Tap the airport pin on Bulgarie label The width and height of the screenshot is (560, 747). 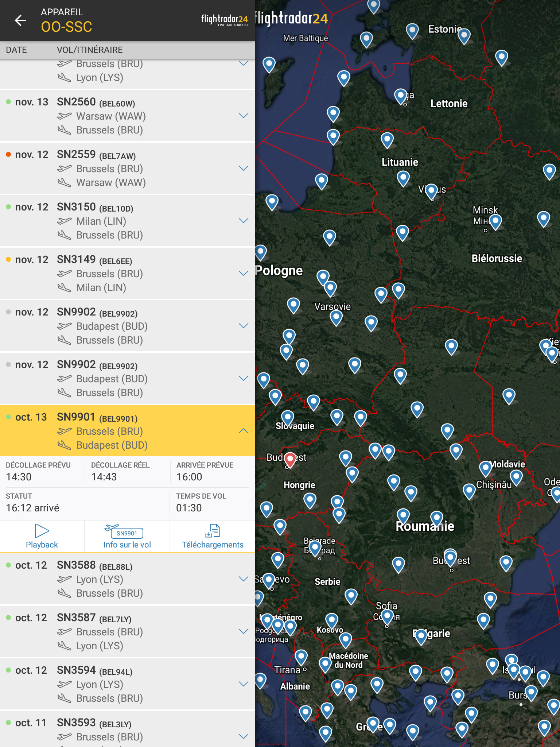[421, 638]
